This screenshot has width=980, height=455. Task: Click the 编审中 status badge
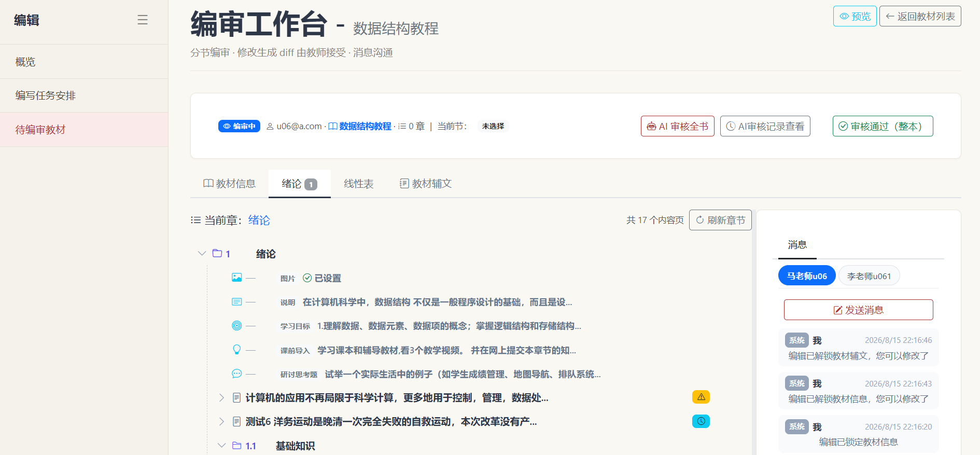point(239,126)
